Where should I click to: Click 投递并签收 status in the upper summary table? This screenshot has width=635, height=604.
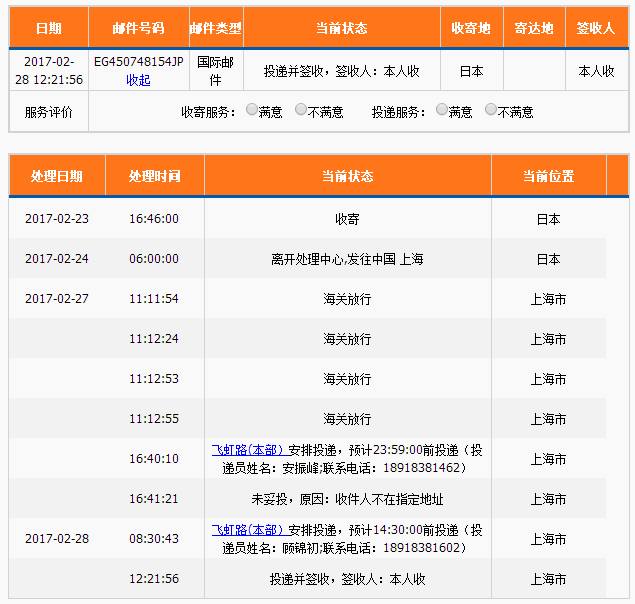[341, 71]
